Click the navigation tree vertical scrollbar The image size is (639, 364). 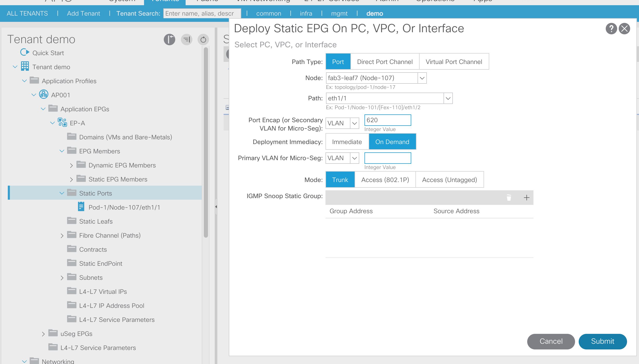tap(206, 143)
